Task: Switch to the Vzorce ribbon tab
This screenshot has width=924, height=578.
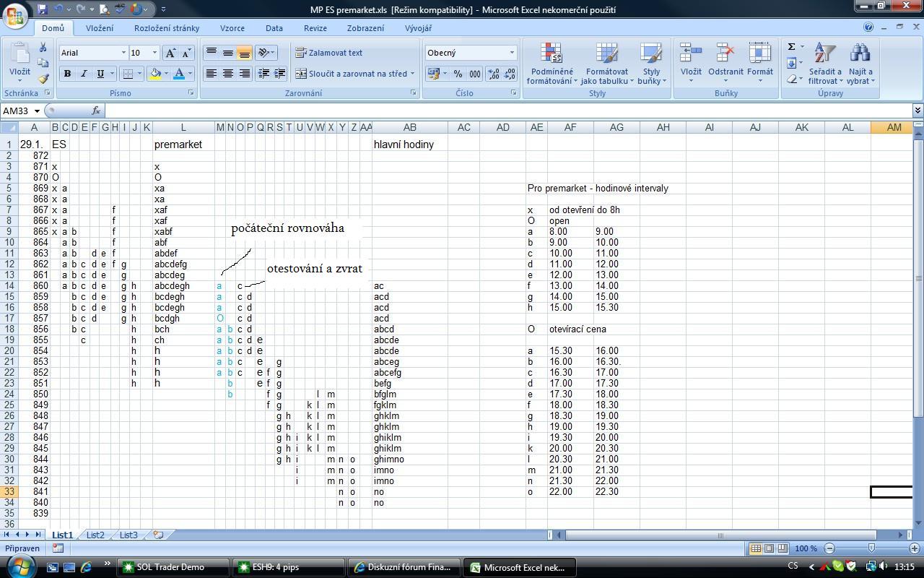Action: pos(232,28)
